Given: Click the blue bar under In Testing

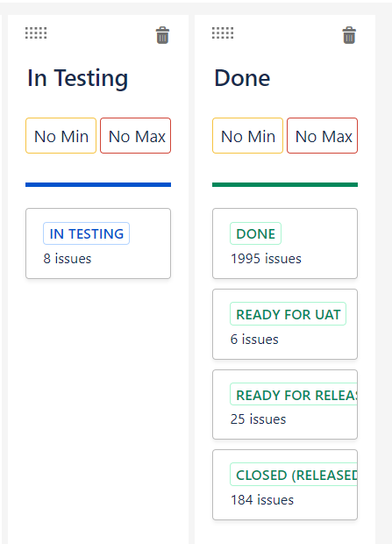Looking at the screenshot, I should point(98,184).
